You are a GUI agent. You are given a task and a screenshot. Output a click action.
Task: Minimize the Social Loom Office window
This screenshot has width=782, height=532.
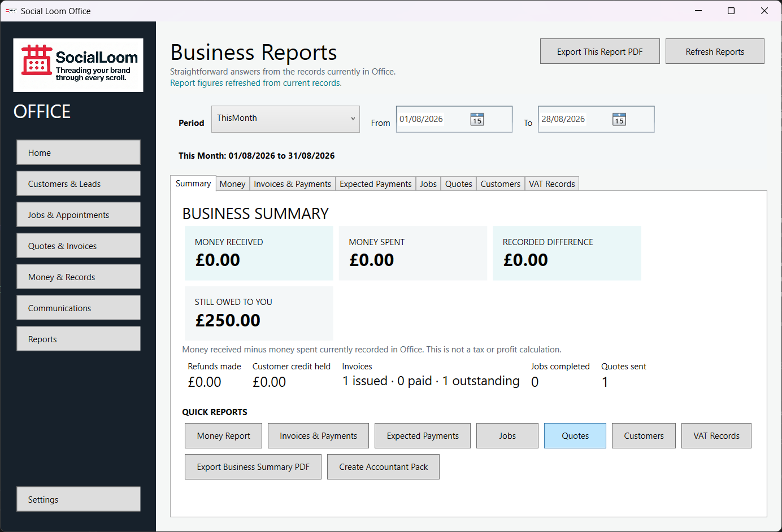(698, 11)
